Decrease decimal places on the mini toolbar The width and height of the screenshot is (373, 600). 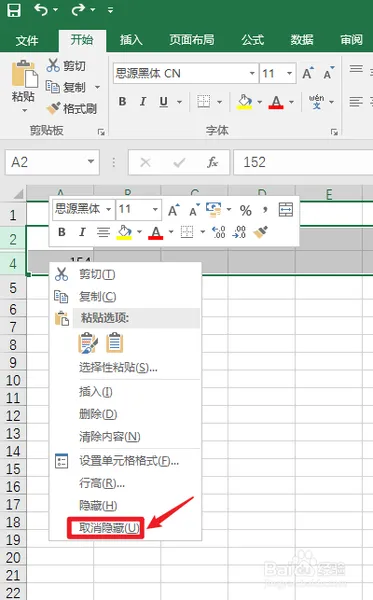(239, 232)
